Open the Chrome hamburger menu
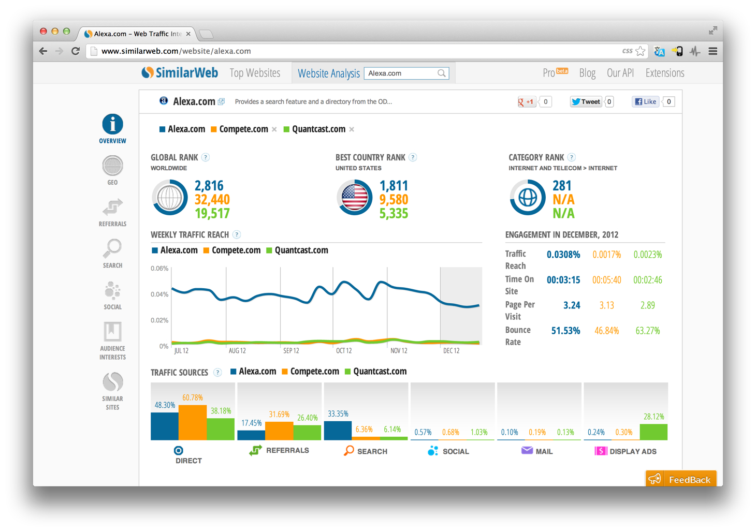 point(713,51)
